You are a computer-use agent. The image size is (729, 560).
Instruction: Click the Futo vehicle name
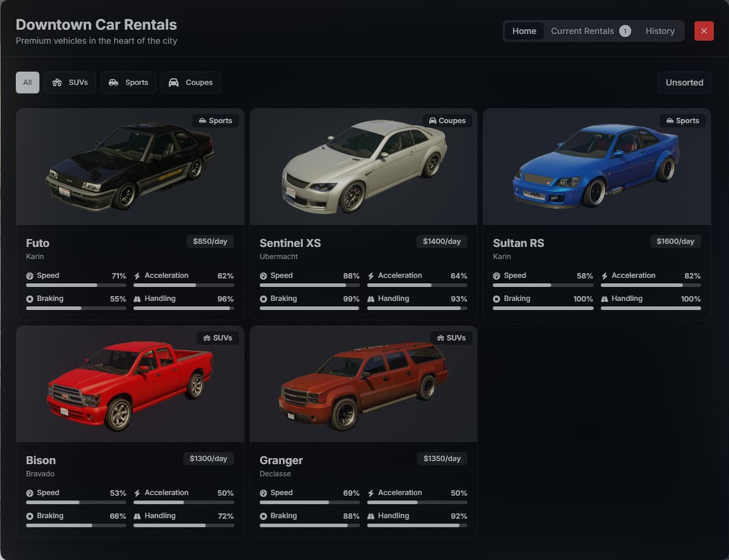click(38, 243)
